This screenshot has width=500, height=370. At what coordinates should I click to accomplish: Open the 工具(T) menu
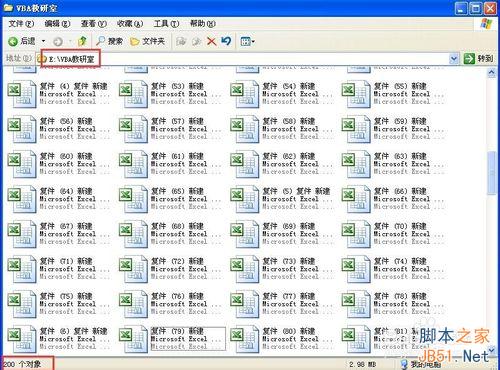[x=166, y=24]
